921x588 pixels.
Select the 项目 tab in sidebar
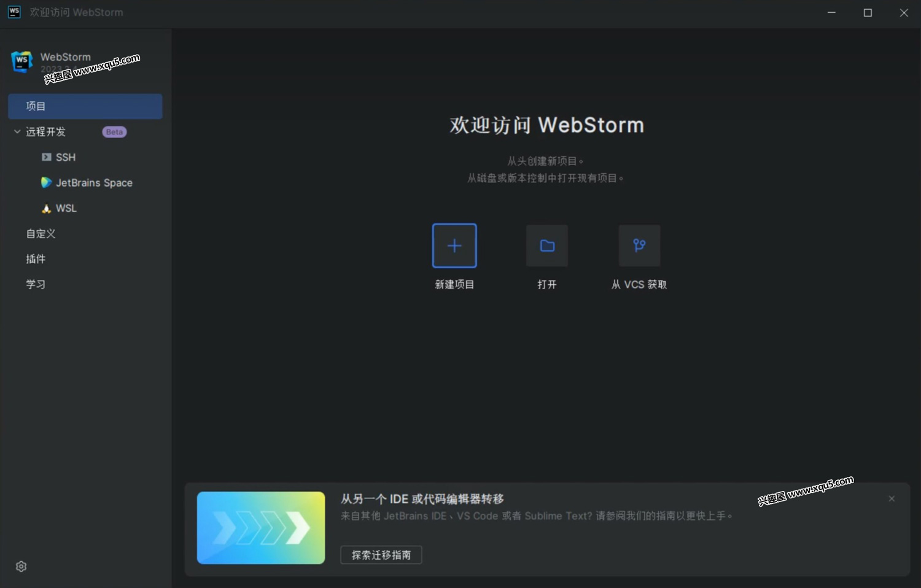85,106
